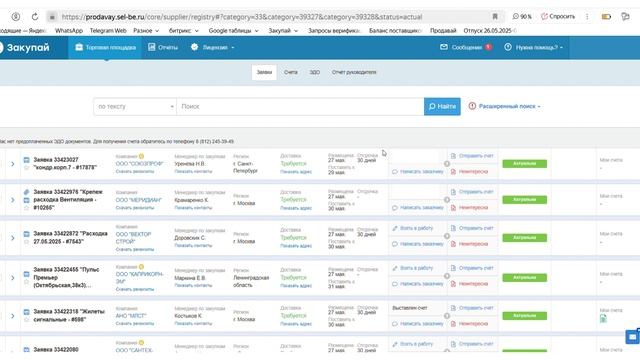Click the battery saver icon in browser toolbar
Screen dimensions: 640x360
click(606, 17)
